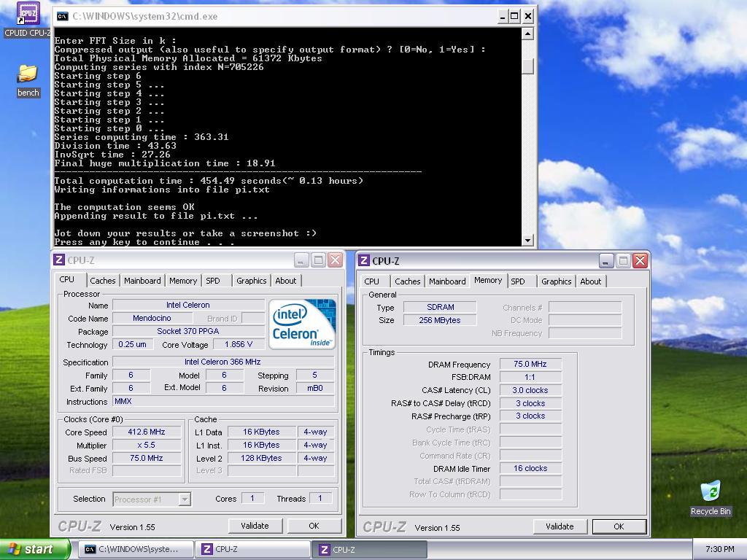Click the 1.856 V core voltage field

coord(239,344)
